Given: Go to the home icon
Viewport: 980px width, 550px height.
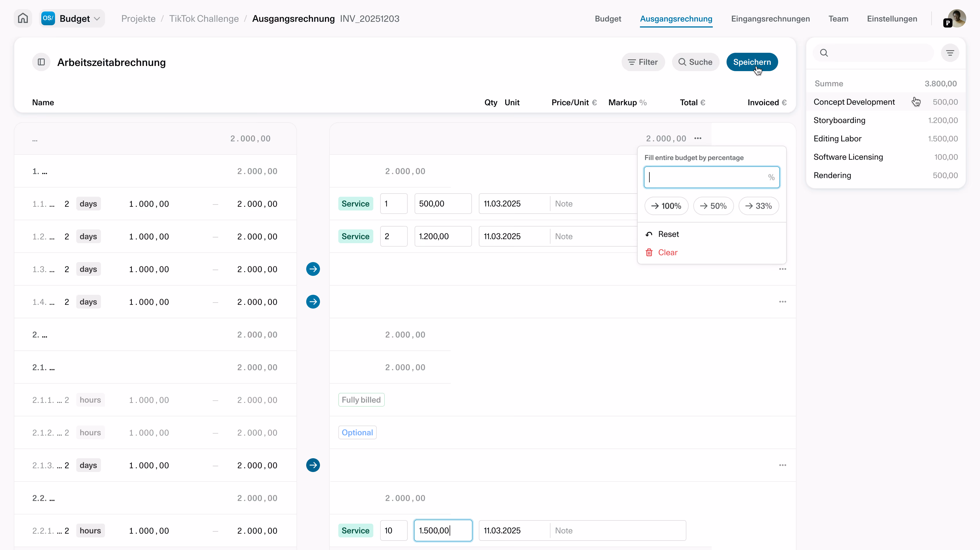Looking at the screenshot, I should click(x=23, y=18).
